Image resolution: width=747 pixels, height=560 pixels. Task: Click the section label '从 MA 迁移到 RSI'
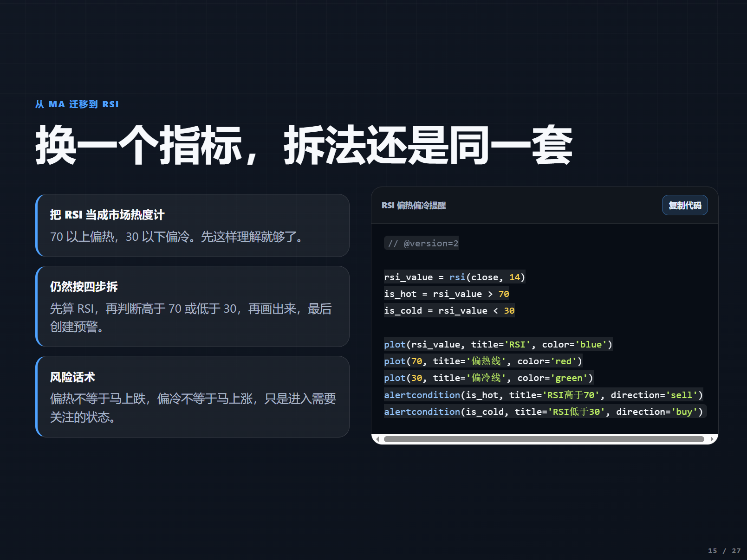coord(77,104)
